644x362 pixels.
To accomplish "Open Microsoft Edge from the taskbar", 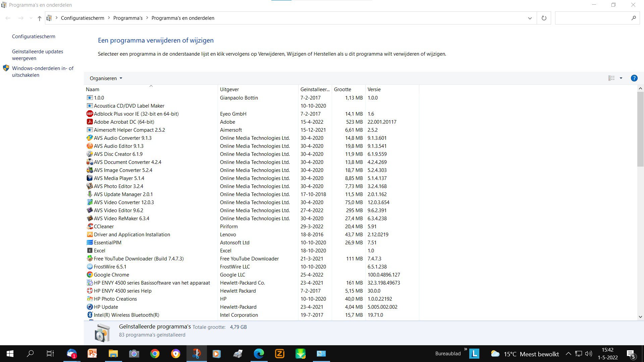I will 259,354.
